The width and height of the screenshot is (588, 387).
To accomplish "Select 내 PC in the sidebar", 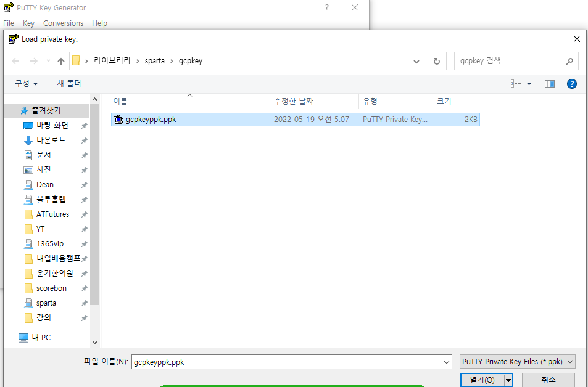I will point(41,338).
